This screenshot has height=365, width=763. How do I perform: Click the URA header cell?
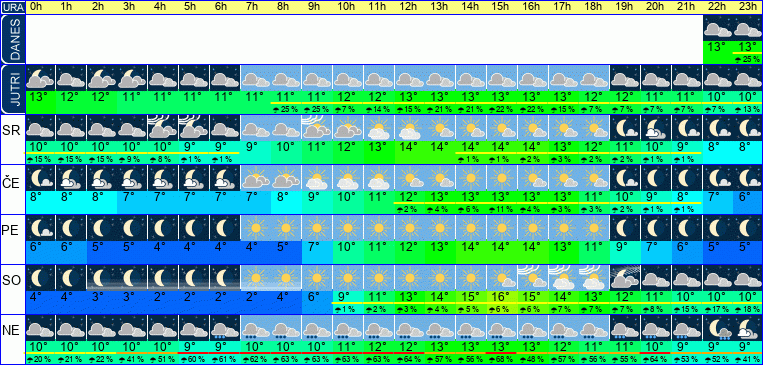click(x=12, y=7)
